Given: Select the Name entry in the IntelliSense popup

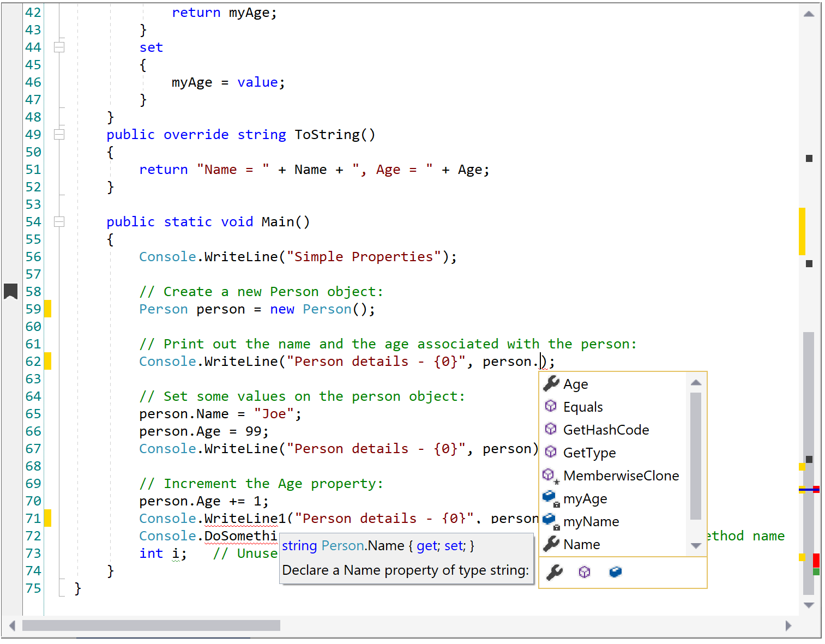Looking at the screenshot, I should pyautogui.click(x=581, y=544).
